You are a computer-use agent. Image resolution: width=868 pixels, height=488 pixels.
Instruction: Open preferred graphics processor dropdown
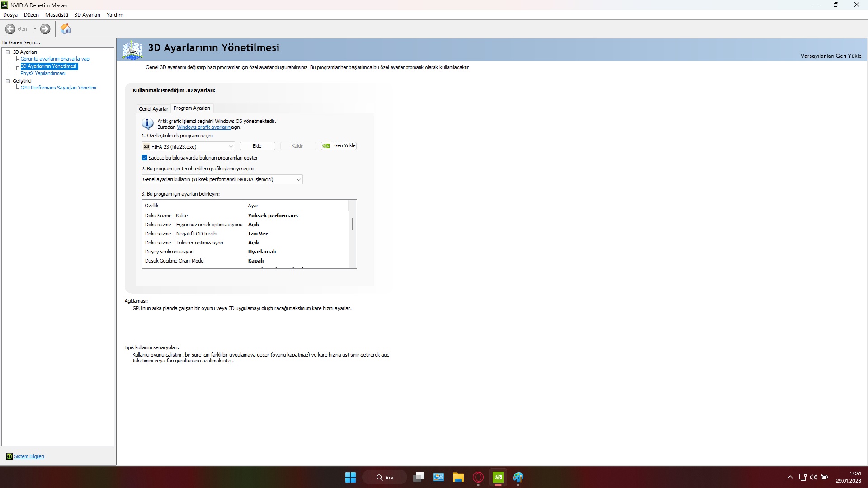tap(298, 179)
